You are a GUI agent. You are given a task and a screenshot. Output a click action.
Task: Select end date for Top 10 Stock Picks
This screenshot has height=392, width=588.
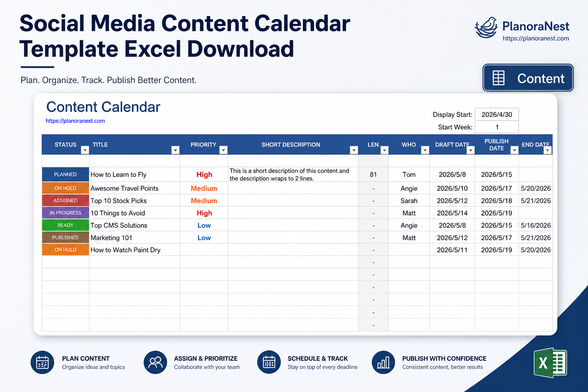coord(536,201)
